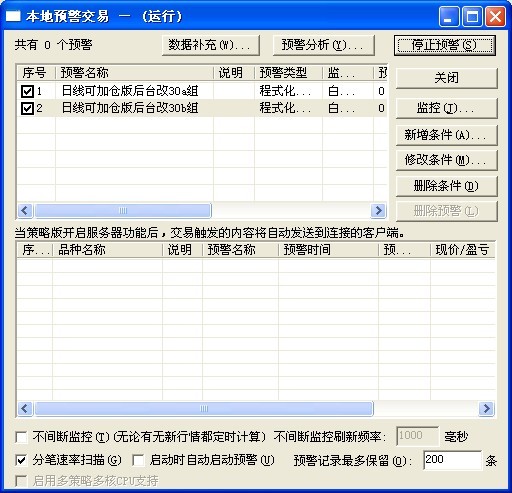The height and width of the screenshot is (493, 512).
Task: Click 品种名称 column header in lower list
Action: pyautogui.click(x=107, y=250)
